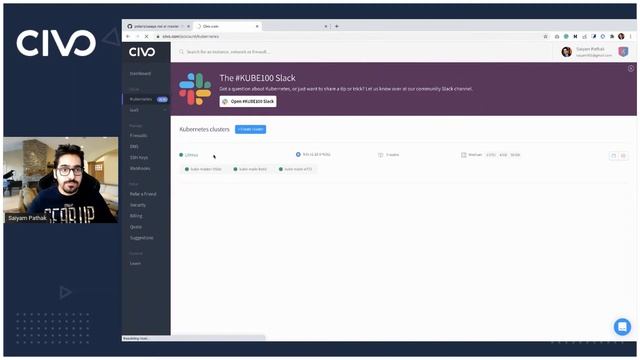The image size is (640, 360).
Task: Click the Kubernetes version icon in Litmus row
Action: click(x=298, y=154)
